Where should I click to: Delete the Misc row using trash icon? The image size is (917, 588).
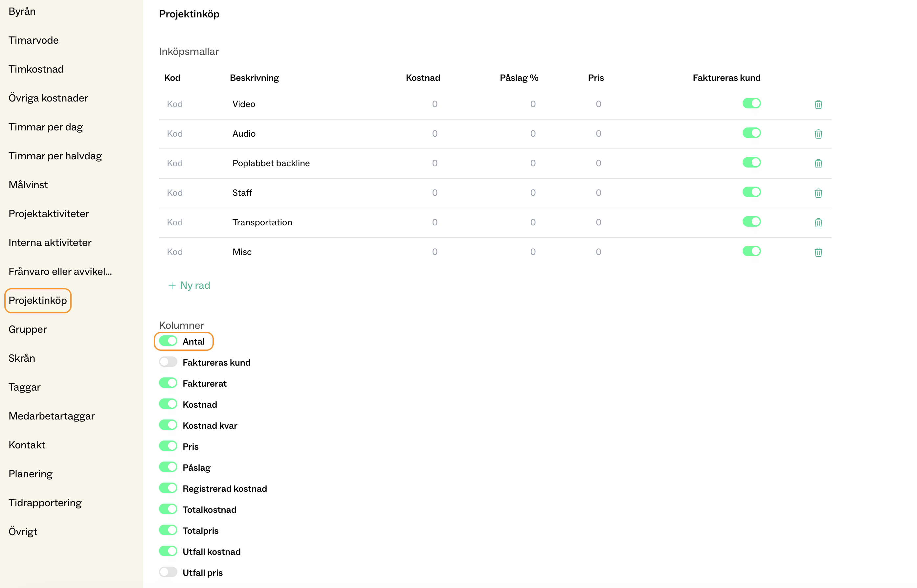(818, 252)
